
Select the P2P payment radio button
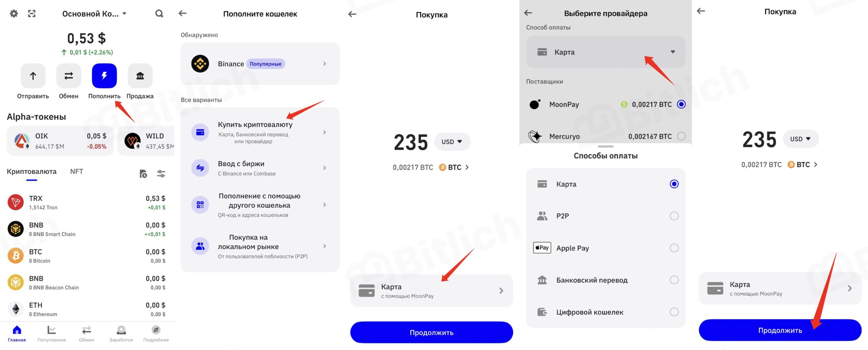tap(674, 216)
